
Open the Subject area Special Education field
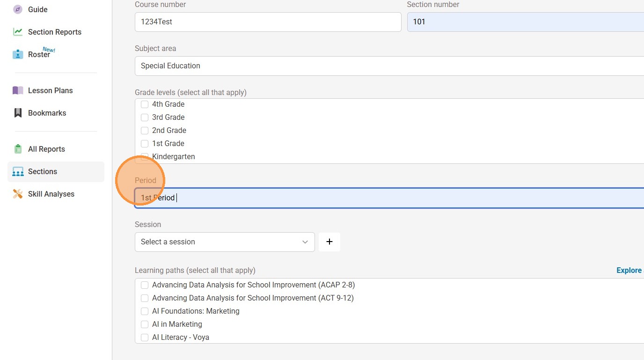pos(388,66)
